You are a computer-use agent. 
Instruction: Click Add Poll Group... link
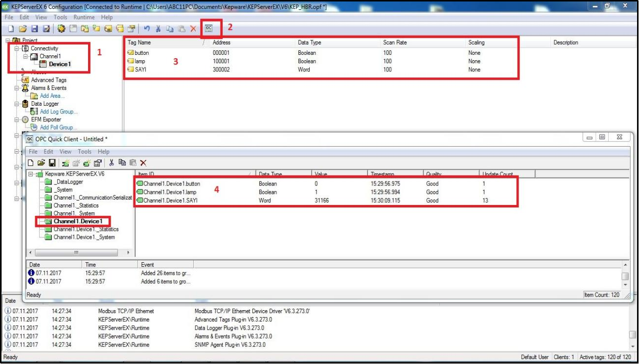(x=59, y=127)
